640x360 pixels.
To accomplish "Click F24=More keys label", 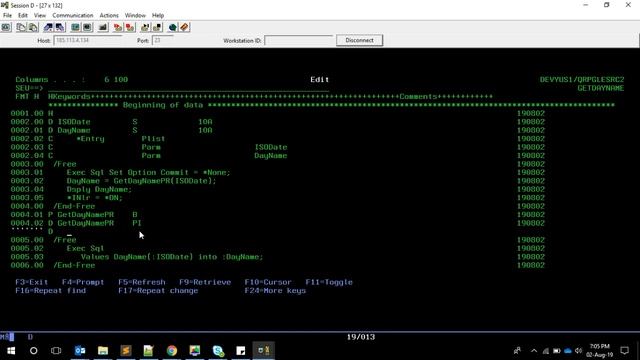I will coord(275,291).
